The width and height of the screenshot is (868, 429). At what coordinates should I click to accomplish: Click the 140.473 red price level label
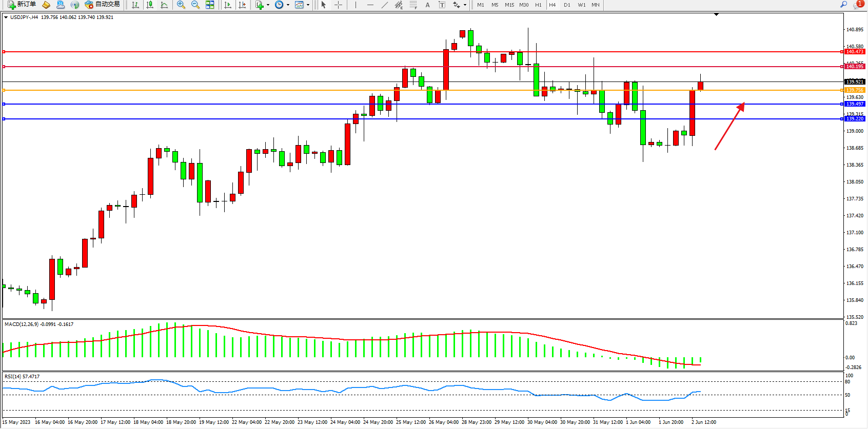[854, 52]
